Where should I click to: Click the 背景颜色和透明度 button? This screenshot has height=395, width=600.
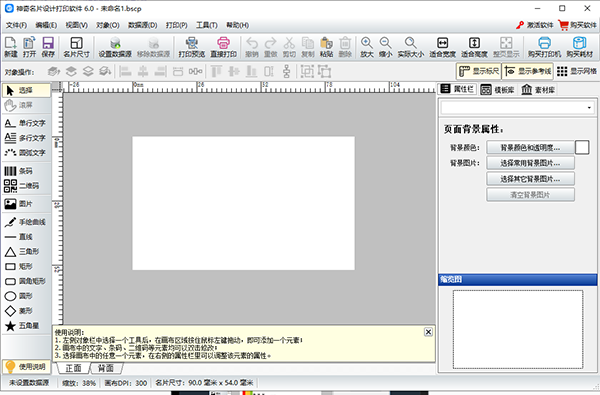530,148
